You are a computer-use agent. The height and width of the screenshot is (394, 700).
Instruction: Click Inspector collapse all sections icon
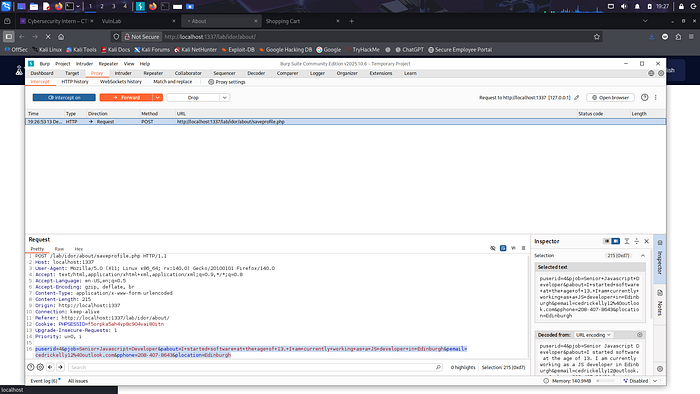point(637,241)
